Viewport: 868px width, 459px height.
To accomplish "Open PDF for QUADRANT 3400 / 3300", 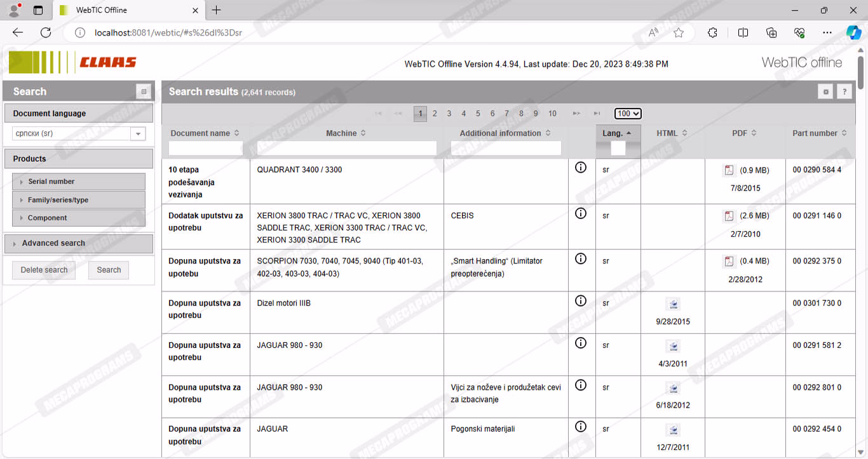I will pyautogui.click(x=729, y=170).
